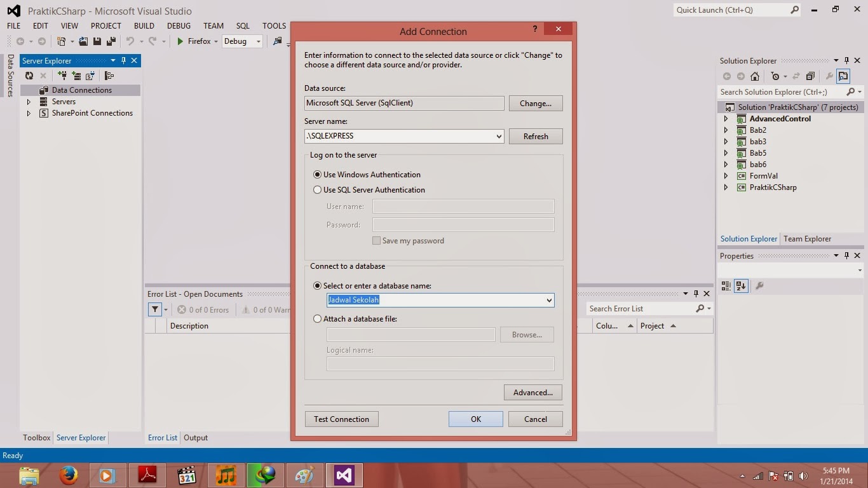This screenshot has height=488, width=868.
Task: Select Use SQL Server Authentication
Action: pyautogui.click(x=317, y=189)
